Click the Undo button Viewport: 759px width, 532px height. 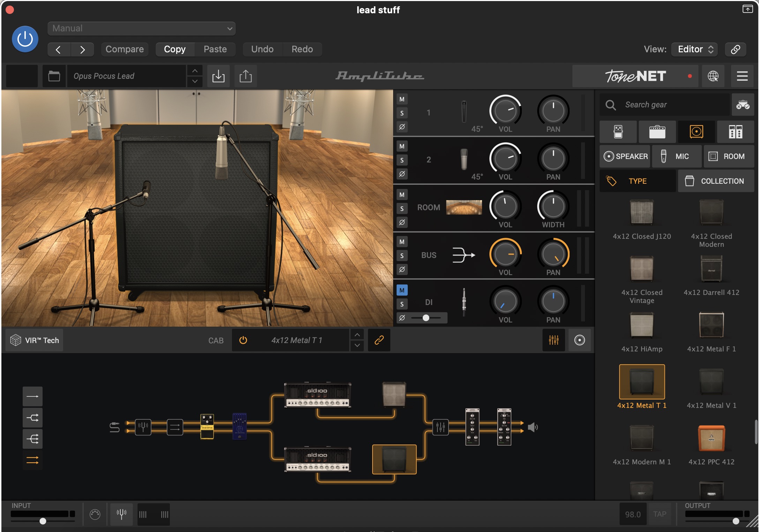pyautogui.click(x=262, y=50)
